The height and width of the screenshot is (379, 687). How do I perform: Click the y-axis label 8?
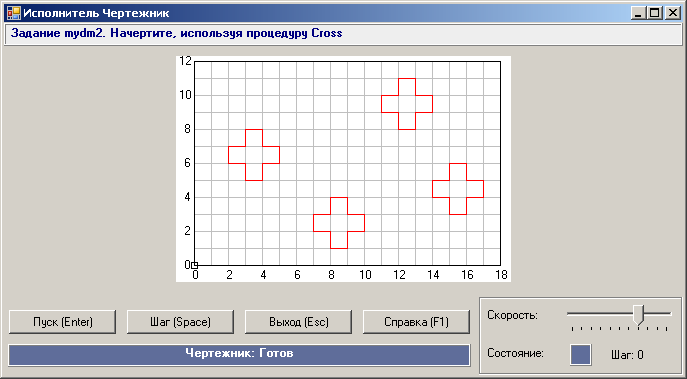coord(189,129)
